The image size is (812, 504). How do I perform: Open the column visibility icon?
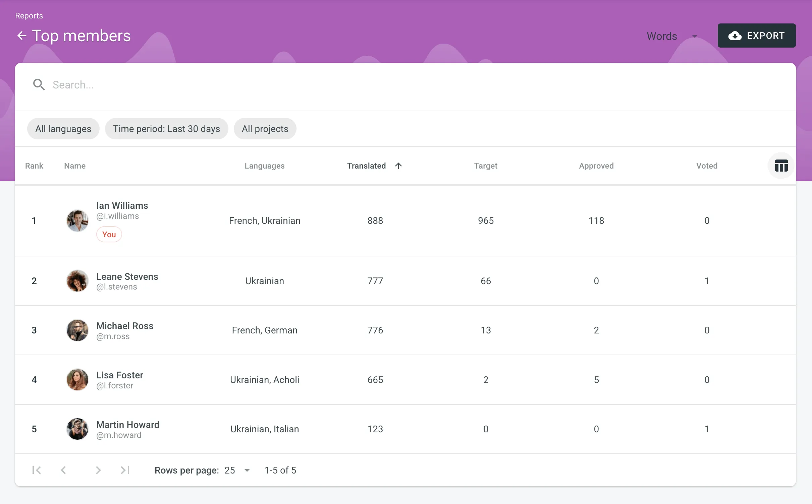pos(781,166)
